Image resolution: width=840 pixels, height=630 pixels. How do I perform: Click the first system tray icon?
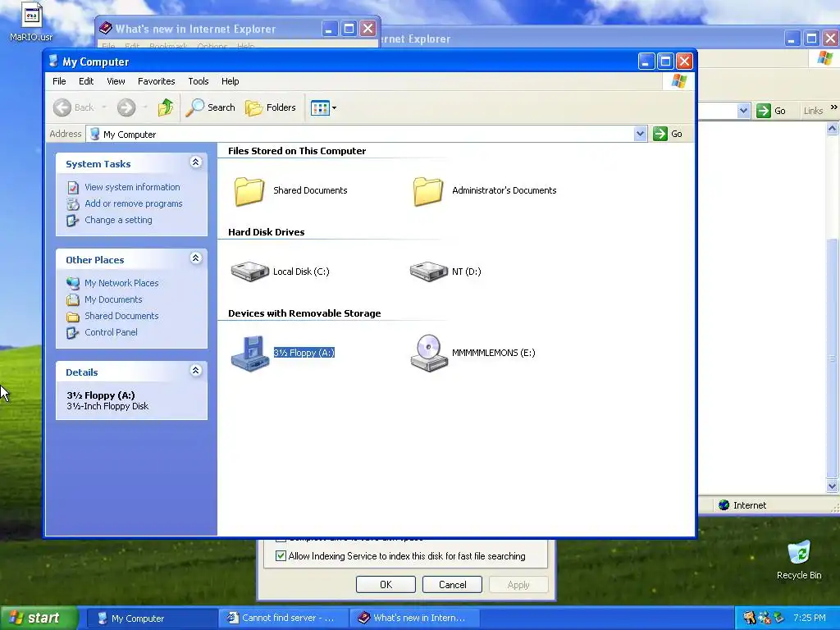[x=749, y=618]
